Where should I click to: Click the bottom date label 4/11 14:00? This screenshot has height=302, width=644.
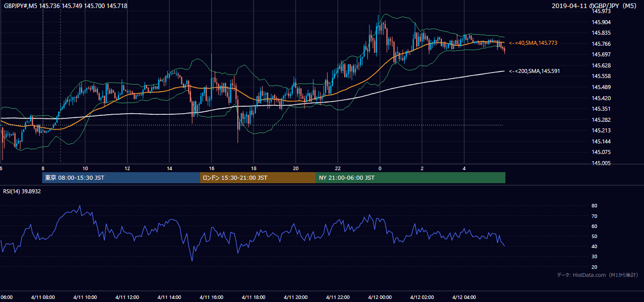pos(169,297)
